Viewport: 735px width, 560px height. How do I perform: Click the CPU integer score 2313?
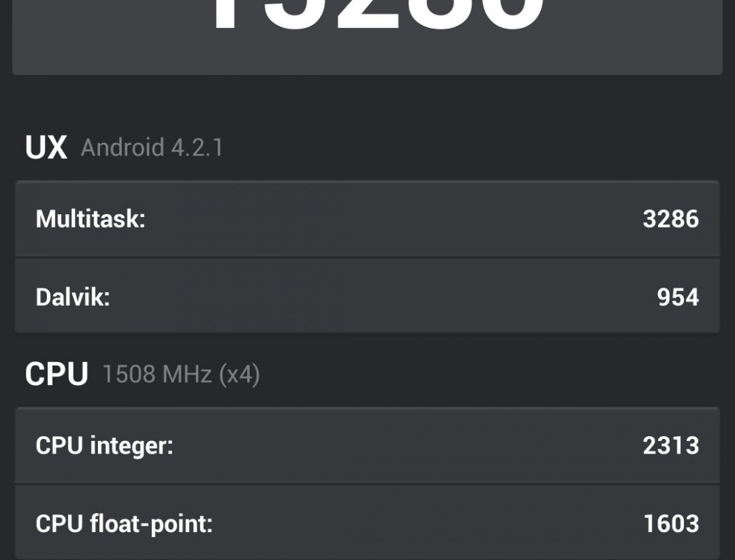[x=670, y=445]
